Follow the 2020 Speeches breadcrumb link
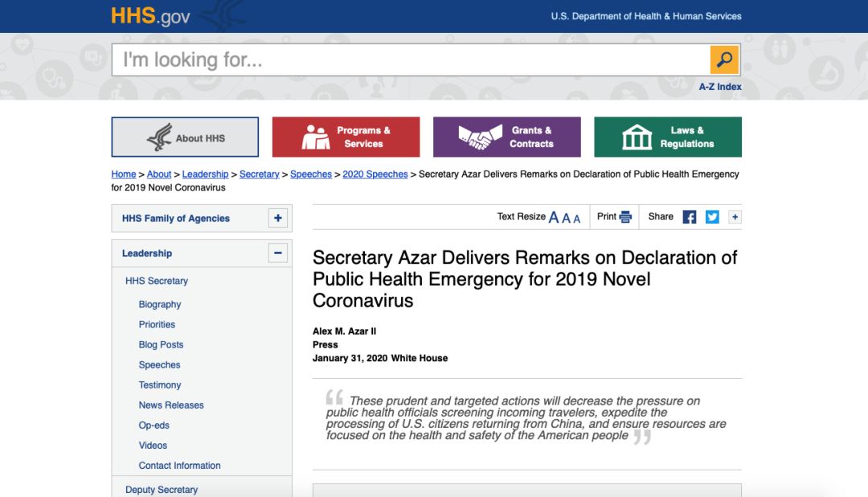Screen dimensions: 868x497 [375, 174]
